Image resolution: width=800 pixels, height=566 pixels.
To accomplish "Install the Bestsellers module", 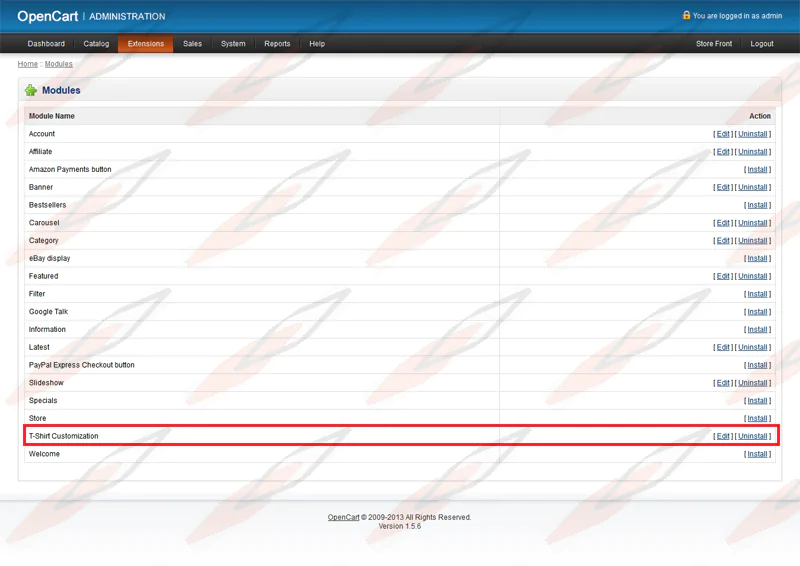I will (x=757, y=205).
